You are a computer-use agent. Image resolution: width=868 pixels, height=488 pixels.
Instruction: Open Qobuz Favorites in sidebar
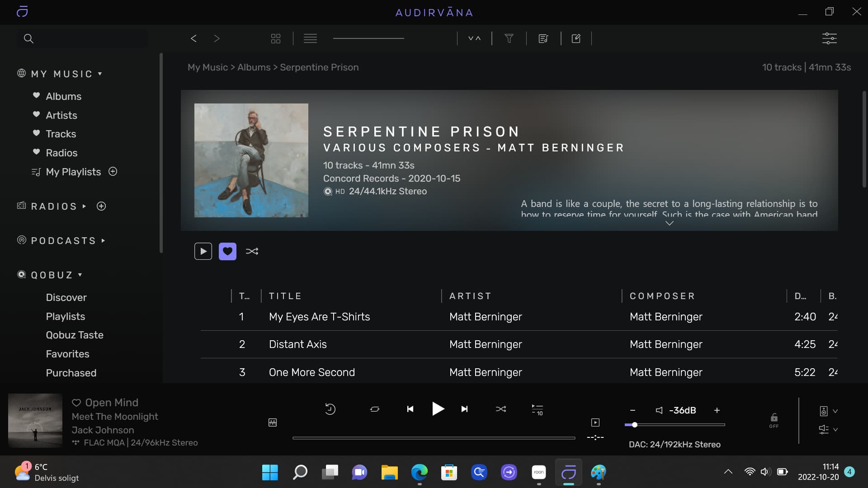pos(67,354)
